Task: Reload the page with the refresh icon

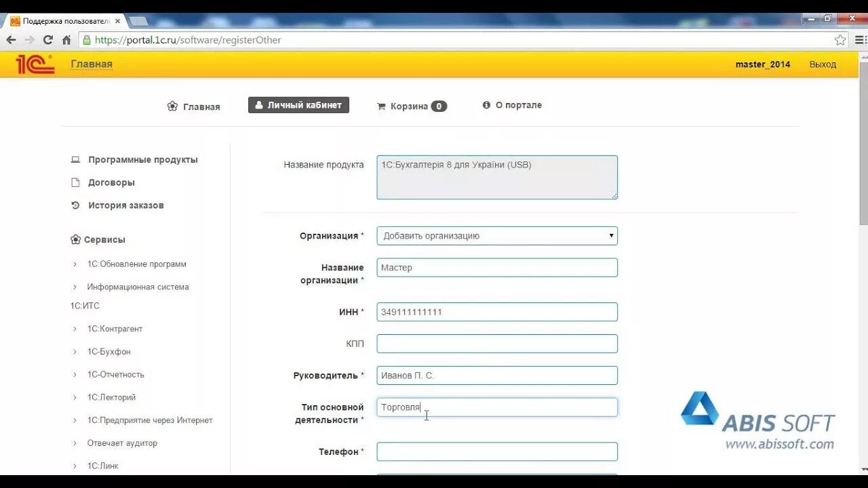Action: pos(48,40)
